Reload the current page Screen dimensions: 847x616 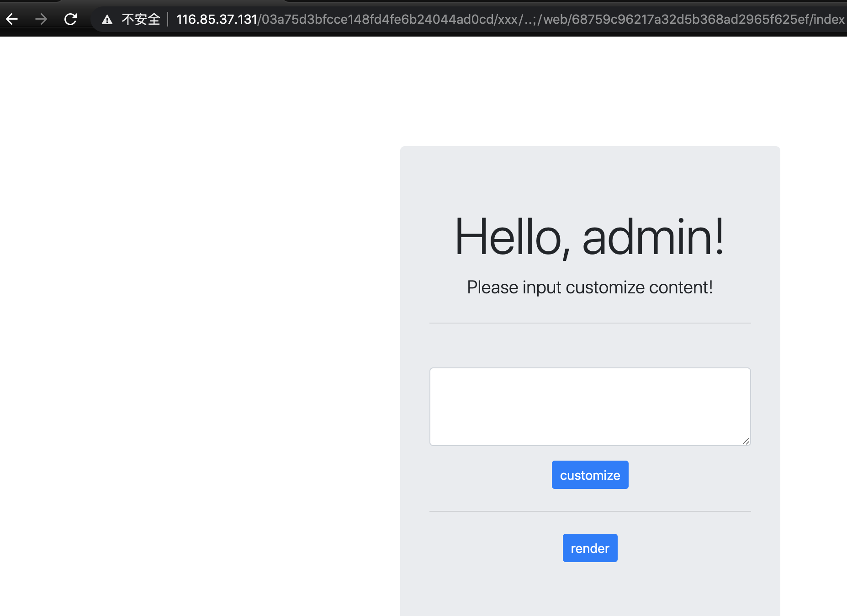70,19
